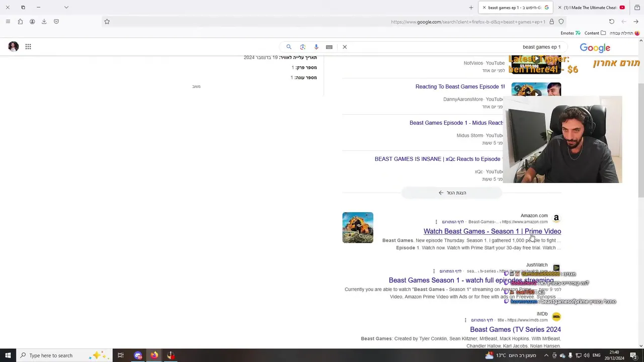Click the Google logo
Image resolution: width=644 pixels, height=362 pixels.
point(595,48)
